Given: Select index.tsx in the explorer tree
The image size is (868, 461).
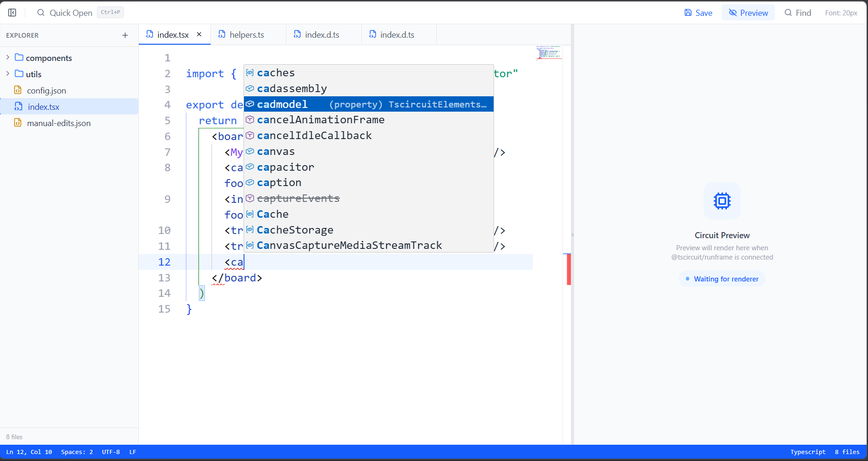Looking at the screenshot, I should pyautogui.click(x=69, y=107).
